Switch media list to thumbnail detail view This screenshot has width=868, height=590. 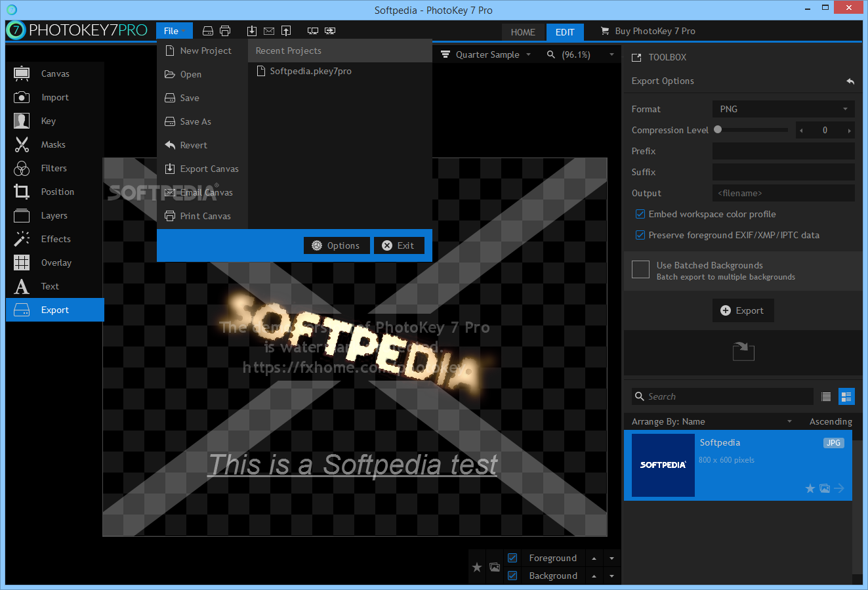[x=846, y=396]
